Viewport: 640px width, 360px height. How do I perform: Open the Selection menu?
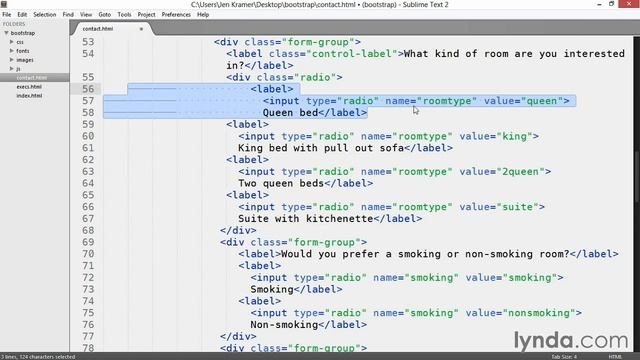coord(44,14)
